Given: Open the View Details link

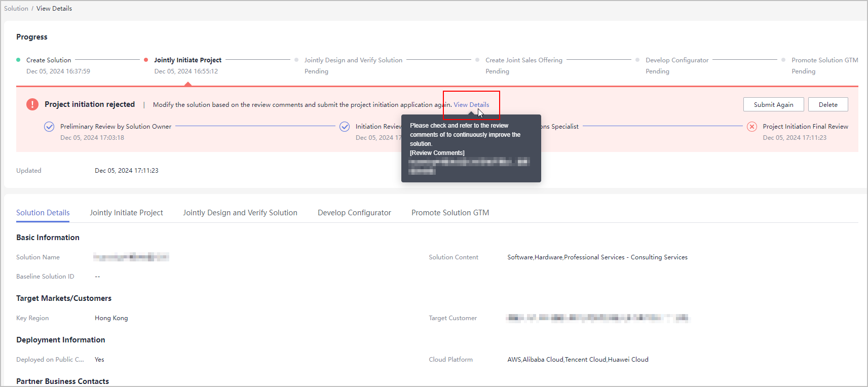Looking at the screenshot, I should pos(471,105).
